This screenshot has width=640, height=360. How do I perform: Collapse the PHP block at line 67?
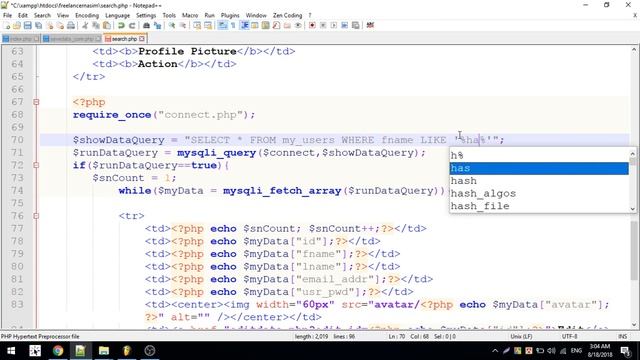36,102
